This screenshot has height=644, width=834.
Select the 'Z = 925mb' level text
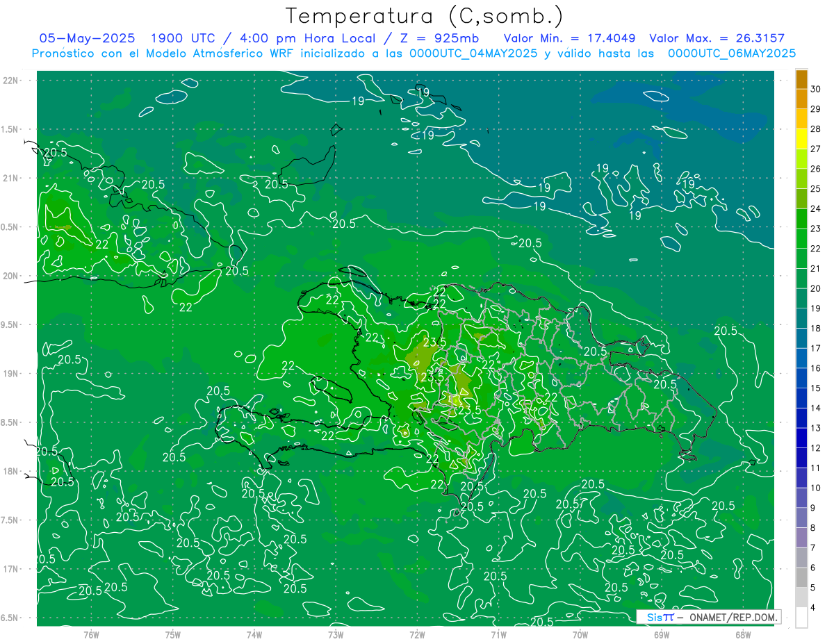click(436, 38)
